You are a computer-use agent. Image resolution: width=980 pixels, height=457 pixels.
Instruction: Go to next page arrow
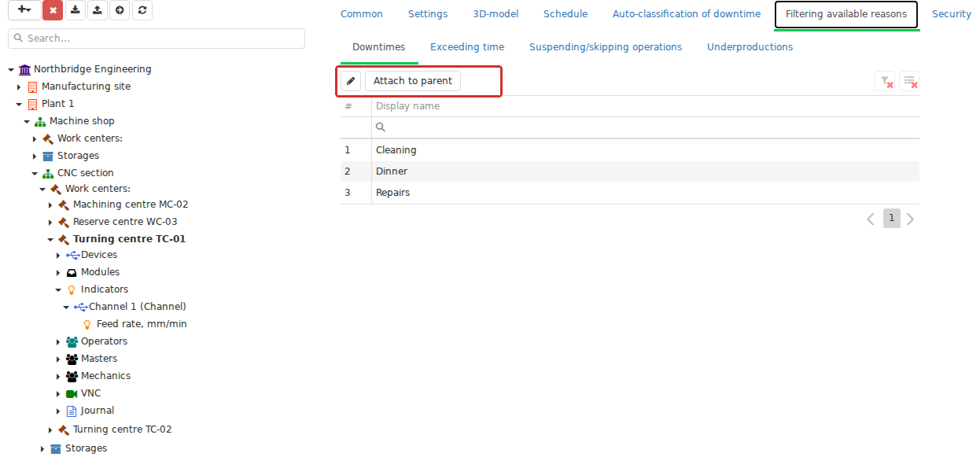point(911,219)
